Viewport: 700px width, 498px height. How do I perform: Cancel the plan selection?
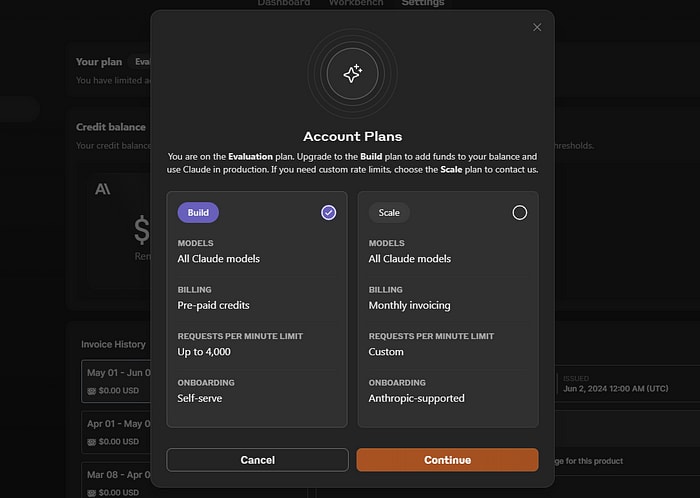click(258, 460)
